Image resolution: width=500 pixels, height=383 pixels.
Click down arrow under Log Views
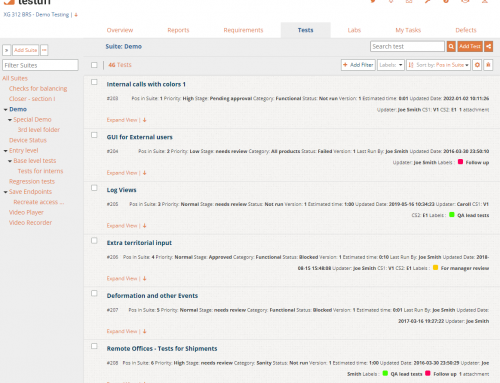click(144, 226)
